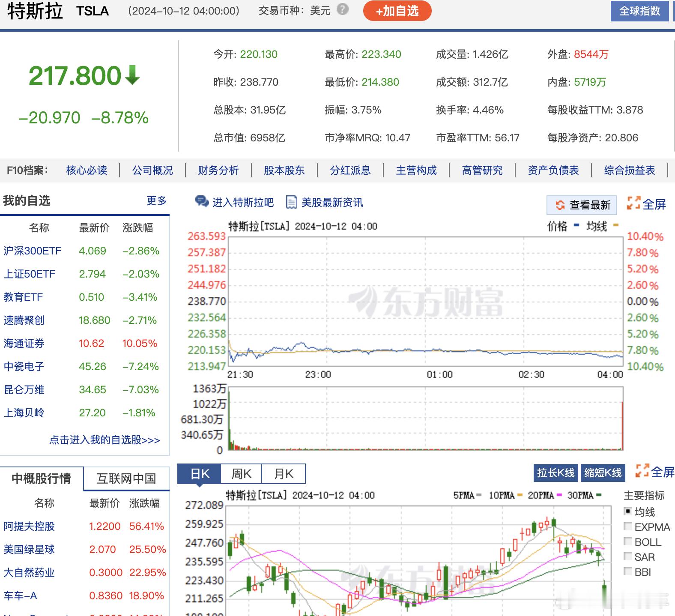Click the 今开 value 220.130
The image size is (675, 616).
pyautogui.click(x=259, y=54)
